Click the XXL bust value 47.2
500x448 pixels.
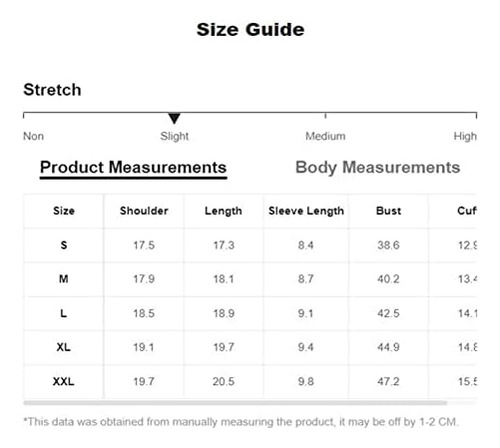388,381
